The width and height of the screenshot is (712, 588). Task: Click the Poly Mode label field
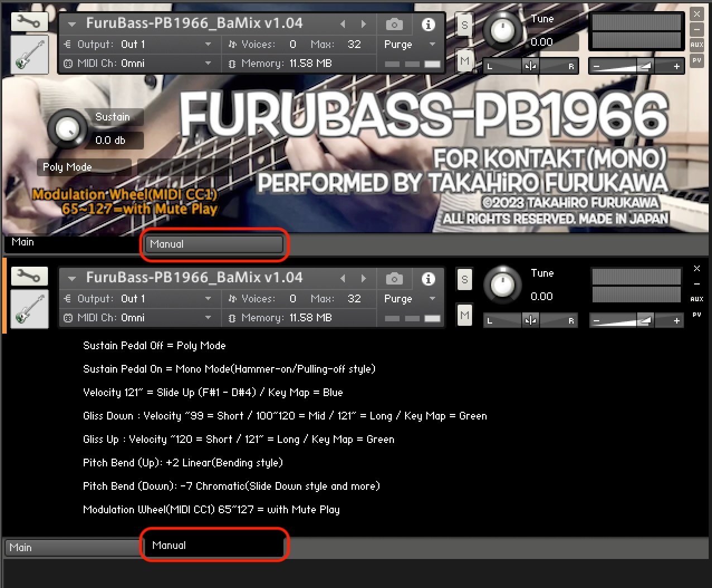tap(84, 167)
